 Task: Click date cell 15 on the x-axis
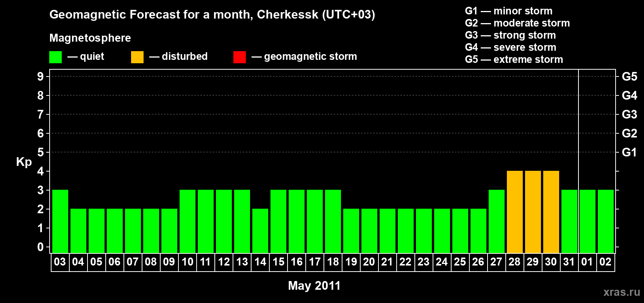(278, 262)
